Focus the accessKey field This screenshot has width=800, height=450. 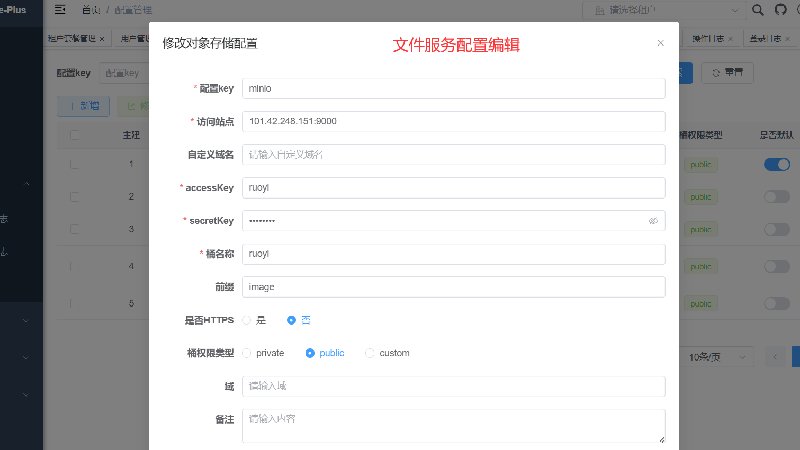454,188
